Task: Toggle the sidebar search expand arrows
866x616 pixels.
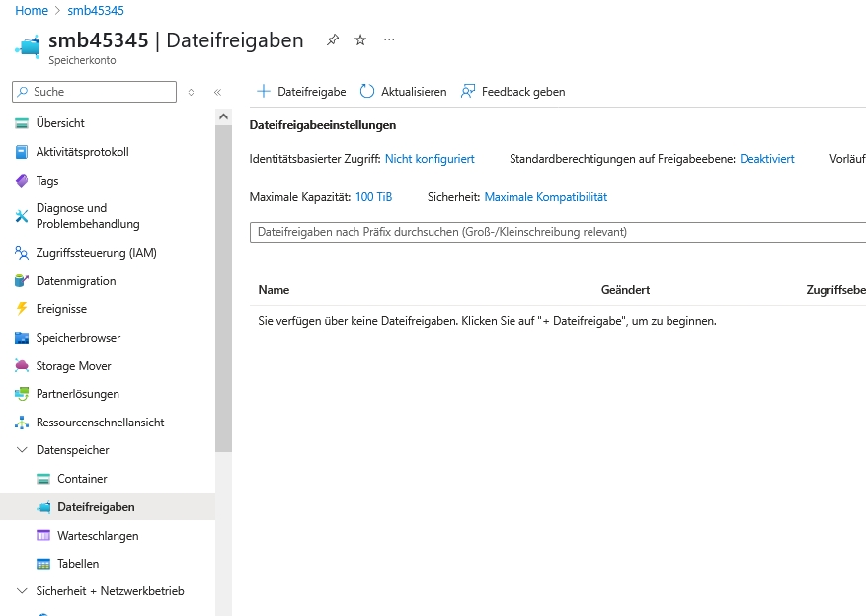Action: tap(191, 92)
